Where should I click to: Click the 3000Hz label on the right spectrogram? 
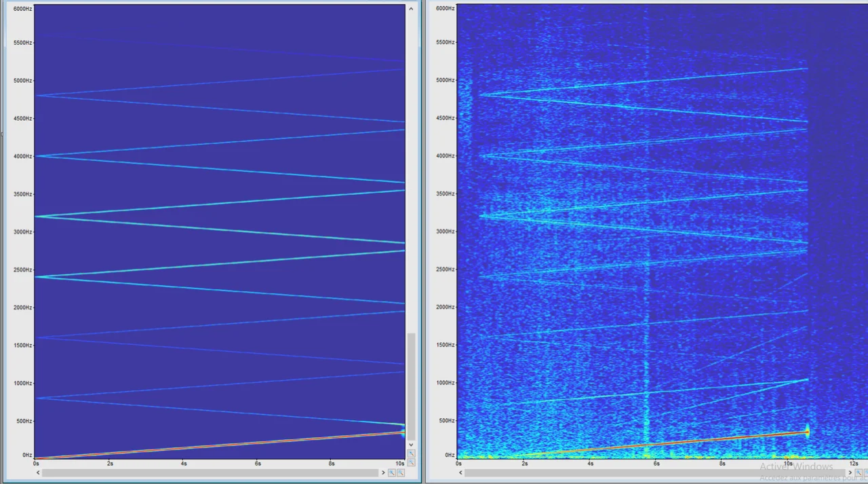tap(445, 231)
